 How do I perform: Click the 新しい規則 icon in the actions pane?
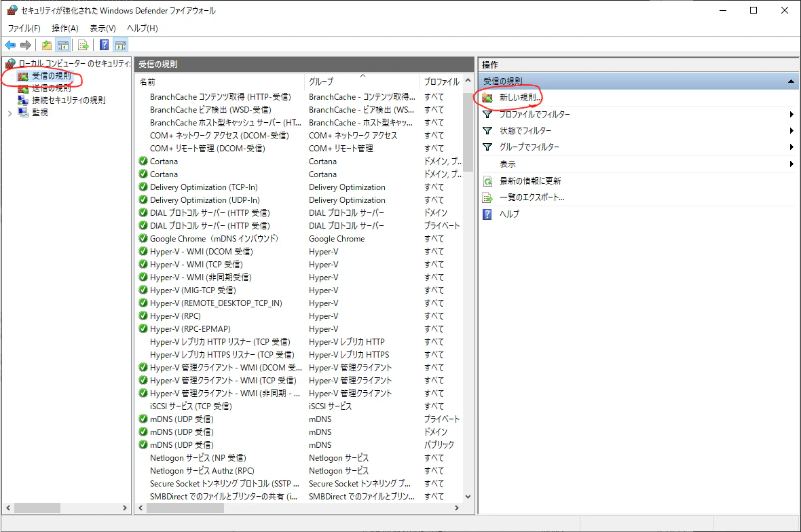[488, 98]
